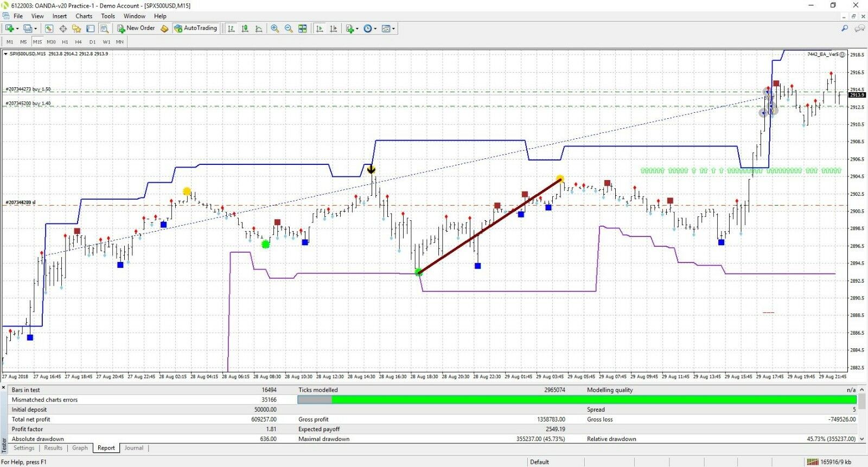This screenshot has width=868, height=467.
Task: Select the W1 timeframe
Action: coord(106,42)
